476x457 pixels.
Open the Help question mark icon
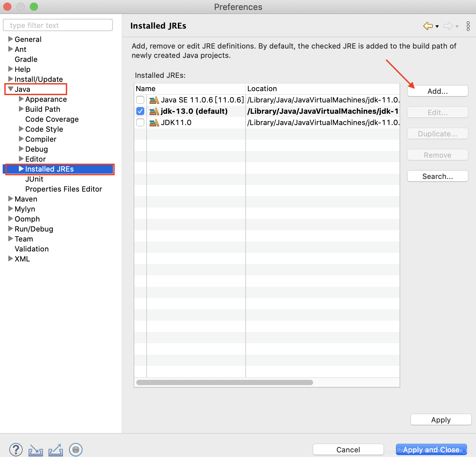point(16,450)
